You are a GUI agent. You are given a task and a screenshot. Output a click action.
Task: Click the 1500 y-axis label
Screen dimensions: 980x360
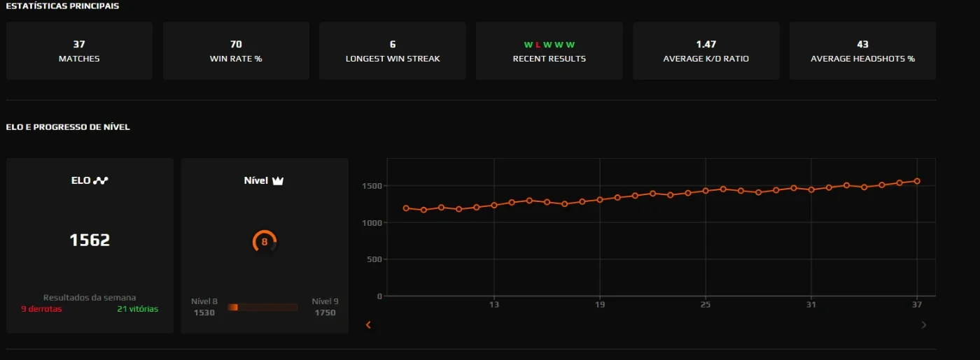pos(372,186)
